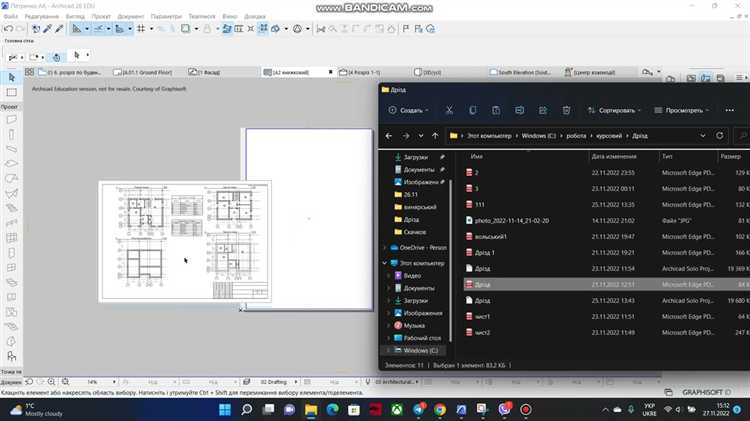Toggle the Grid Snap hash icon
The image size is (750, 421).
(141, 29)
